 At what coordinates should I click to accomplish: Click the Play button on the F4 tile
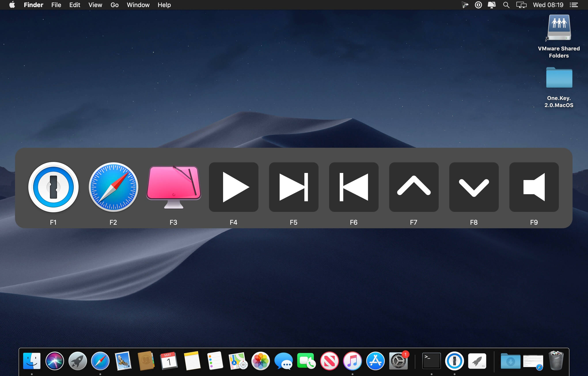[234, 187]
